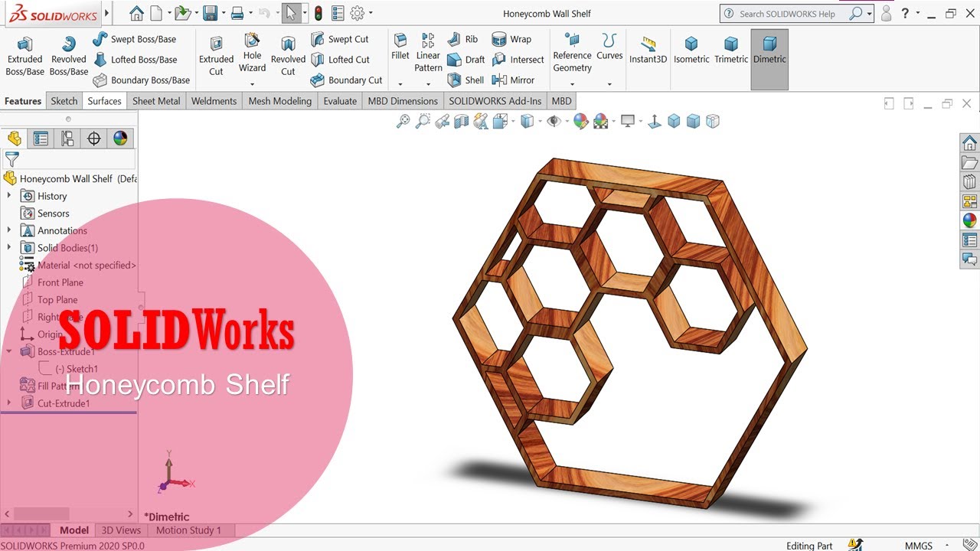Apply the Fillet tool

(400, 47)
